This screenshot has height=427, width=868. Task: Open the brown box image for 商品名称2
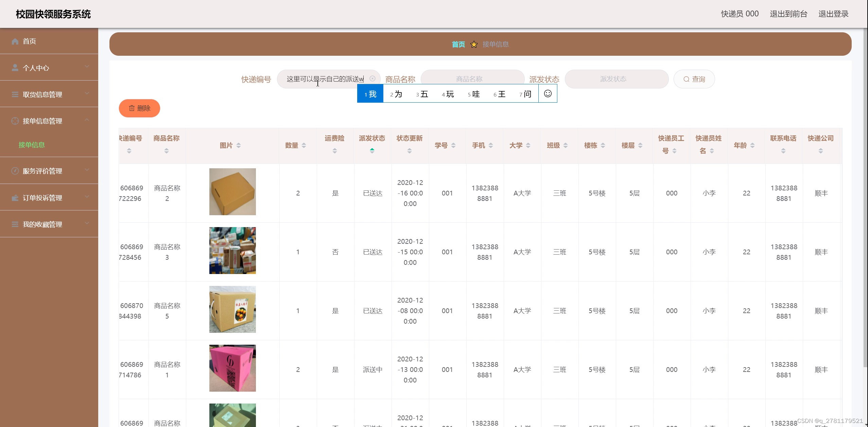pos(232,192)
